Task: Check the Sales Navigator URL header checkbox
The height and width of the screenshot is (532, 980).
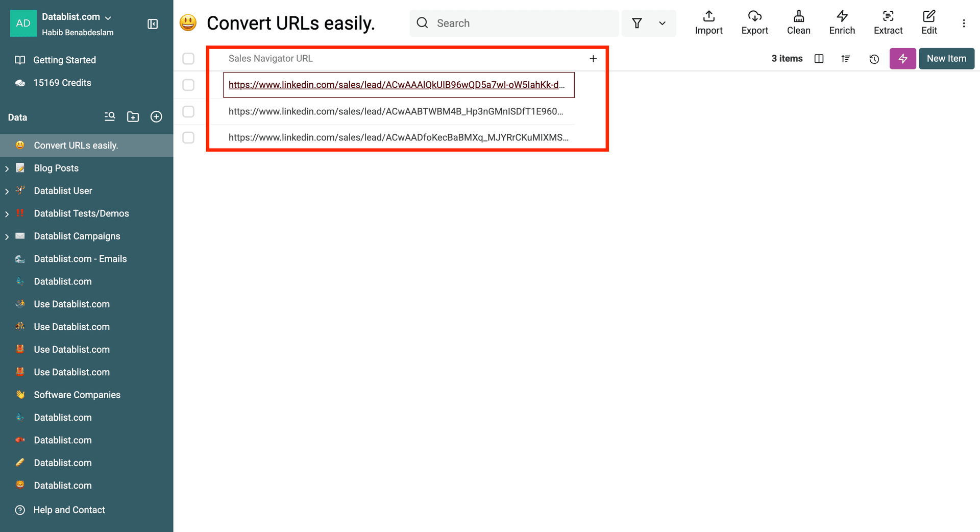Action: (188, 58)
